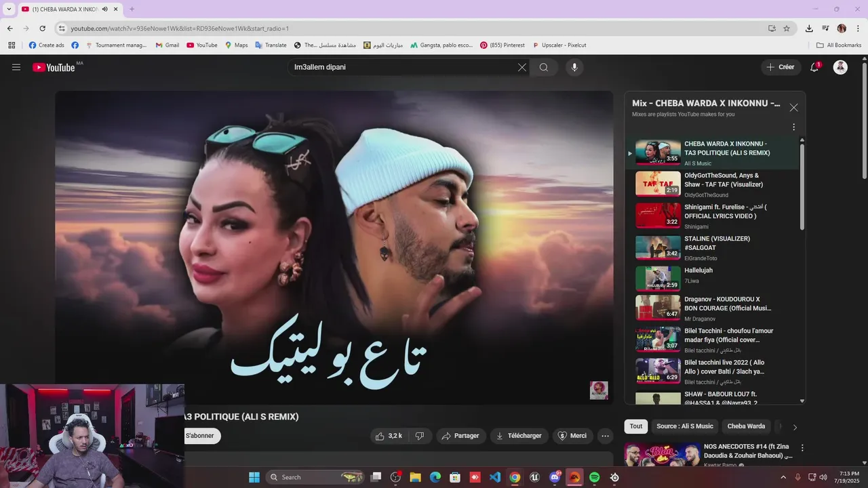
Task: Open Spotify from the taskbar
Action: pyautogui.click(x=595, y=477)
